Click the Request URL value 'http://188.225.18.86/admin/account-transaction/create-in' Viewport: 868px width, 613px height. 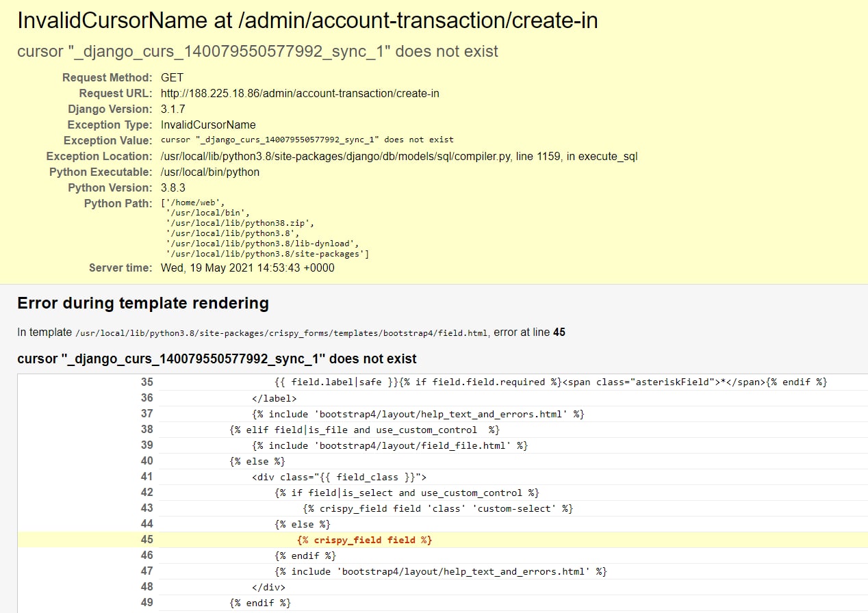click(300, 94)
